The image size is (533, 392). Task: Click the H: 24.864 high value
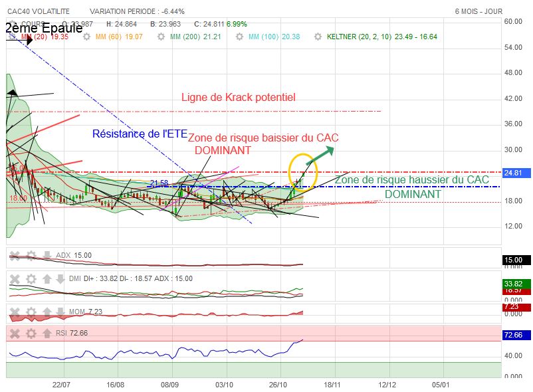point(122,24)
